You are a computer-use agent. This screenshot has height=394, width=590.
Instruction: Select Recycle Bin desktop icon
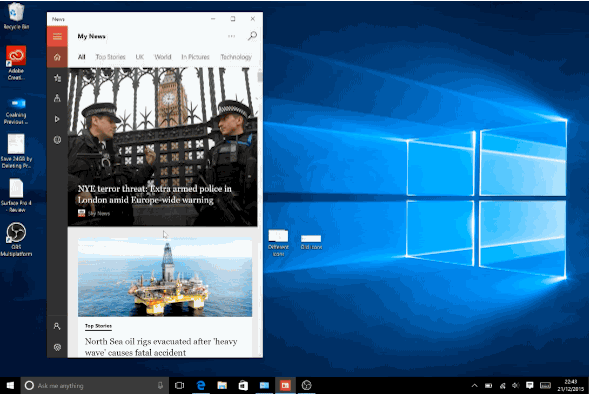[16, 16]
